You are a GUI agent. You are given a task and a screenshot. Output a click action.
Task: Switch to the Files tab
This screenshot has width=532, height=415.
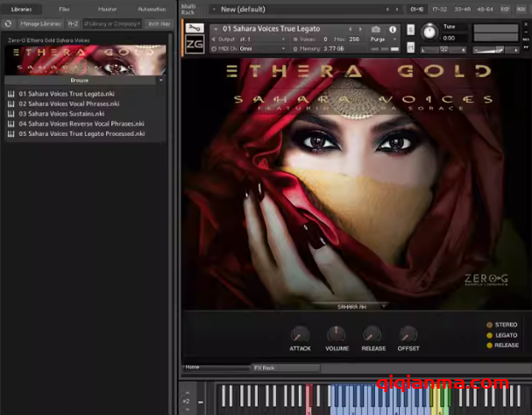point(64,8)
